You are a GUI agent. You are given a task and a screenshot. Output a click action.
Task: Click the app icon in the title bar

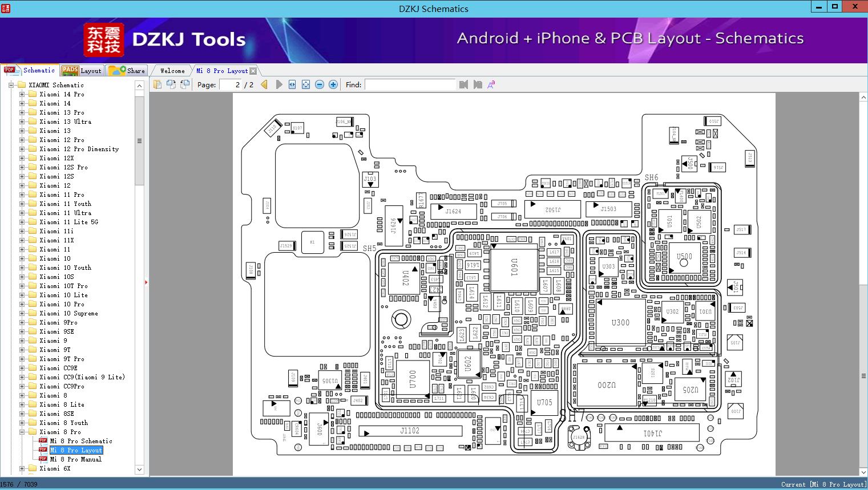pyautogui.click(x=6, y=8)
